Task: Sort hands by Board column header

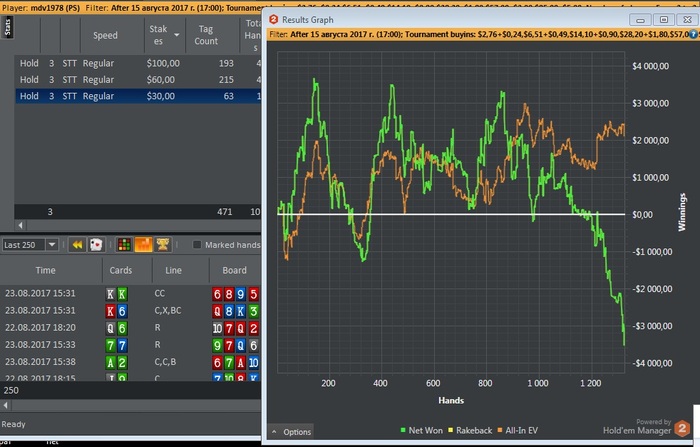Action: [234, 270]
